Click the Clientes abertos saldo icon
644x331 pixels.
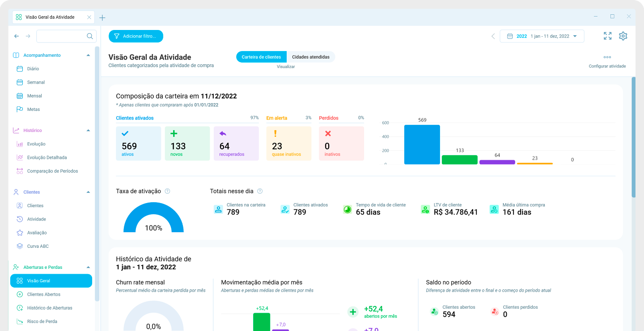pos(434,311)
